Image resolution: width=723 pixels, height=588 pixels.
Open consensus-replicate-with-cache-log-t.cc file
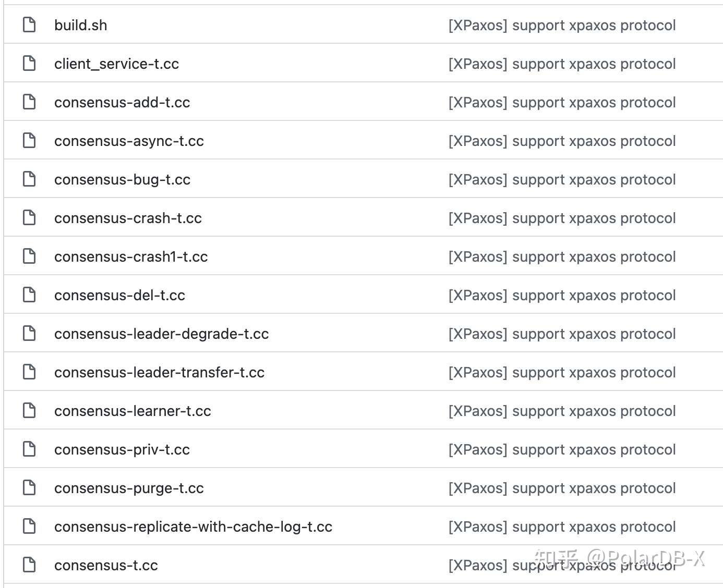pos(193,526)
